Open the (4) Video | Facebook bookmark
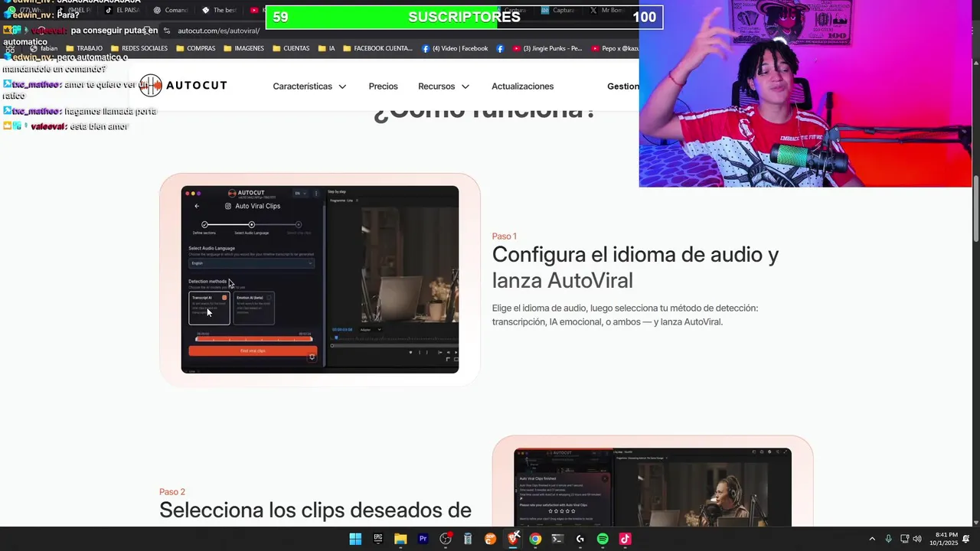Image resolution: width=980 pixels, height=551 pixels. pos(455,48)
